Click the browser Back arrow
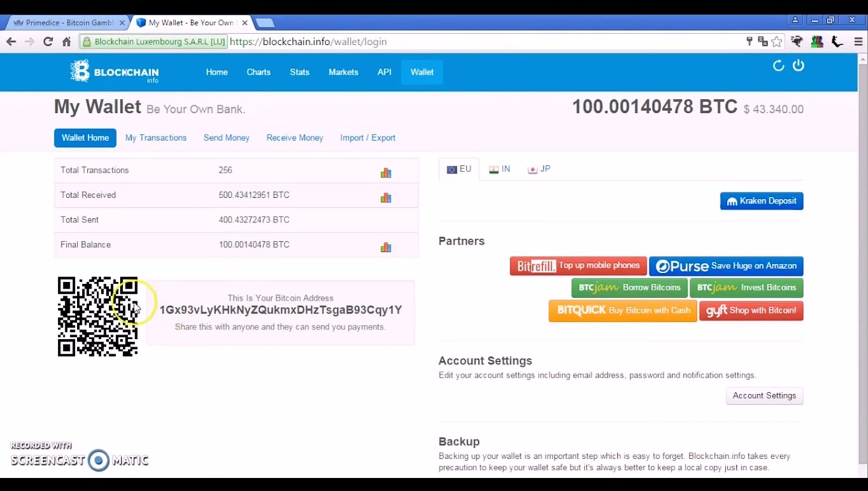Viewport: 868px width, 491px height. (11, 42)
